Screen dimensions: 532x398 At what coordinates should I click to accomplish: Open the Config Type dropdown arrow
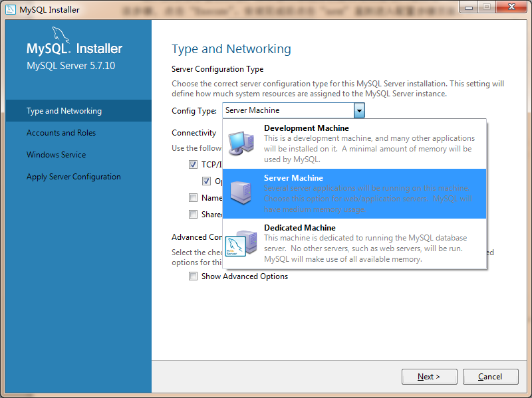coord(359,110)
